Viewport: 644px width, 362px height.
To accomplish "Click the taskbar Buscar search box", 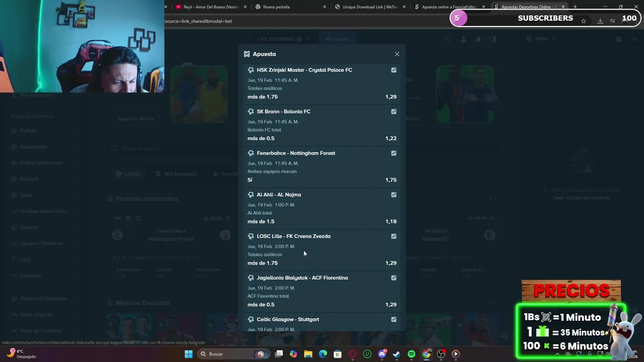I will tap(233, 354).
